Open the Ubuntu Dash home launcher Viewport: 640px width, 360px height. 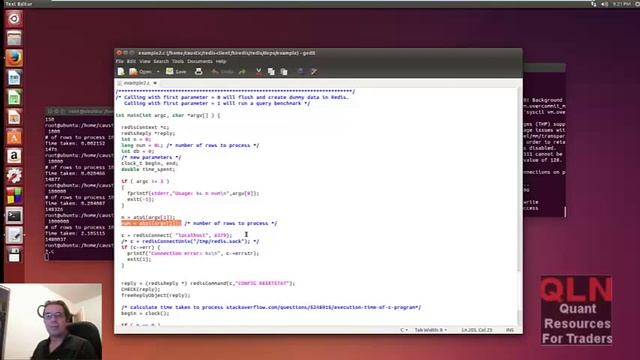[x=14, y=19]
